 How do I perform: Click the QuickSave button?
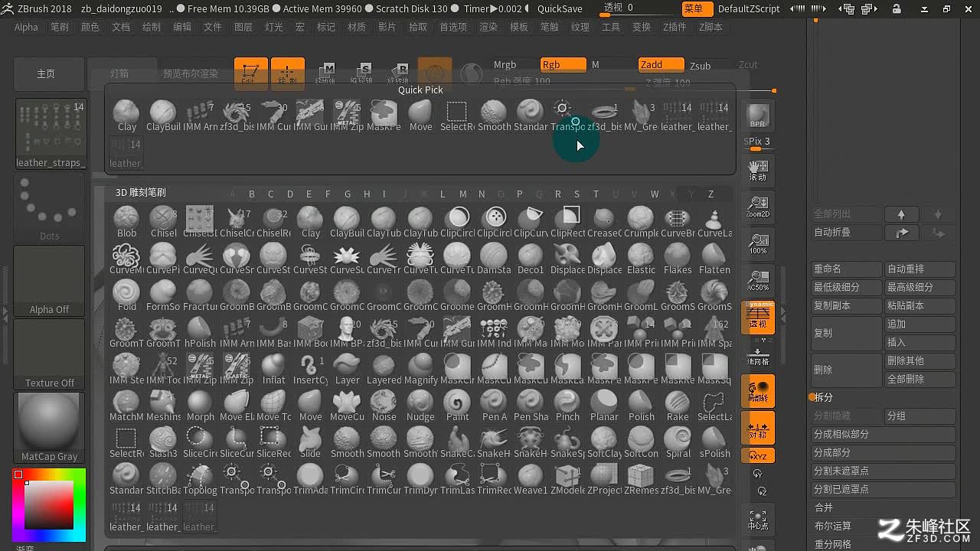point(560,8)
